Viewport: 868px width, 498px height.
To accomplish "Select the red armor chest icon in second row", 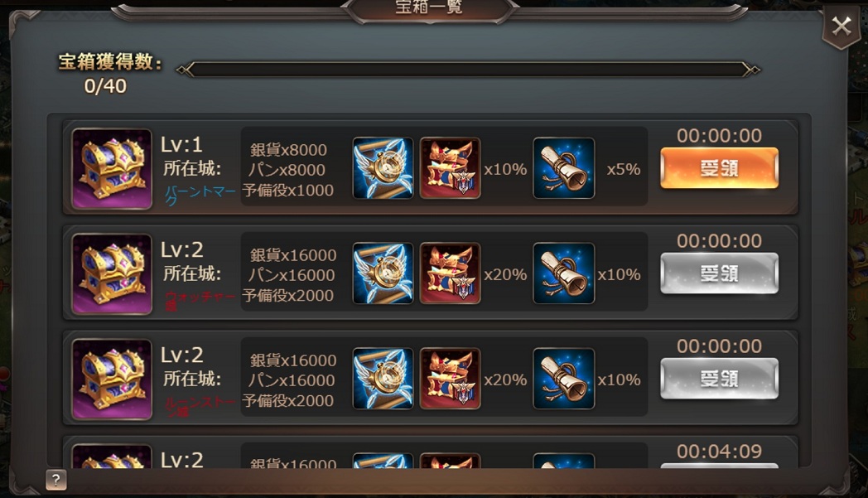I will click(x=450, y=273).
